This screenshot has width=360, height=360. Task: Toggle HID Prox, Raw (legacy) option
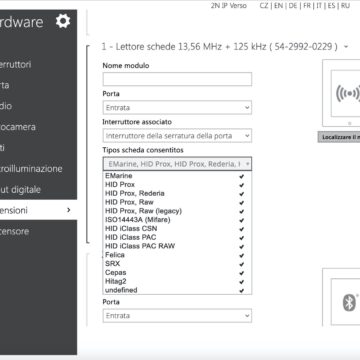point(177,211)
